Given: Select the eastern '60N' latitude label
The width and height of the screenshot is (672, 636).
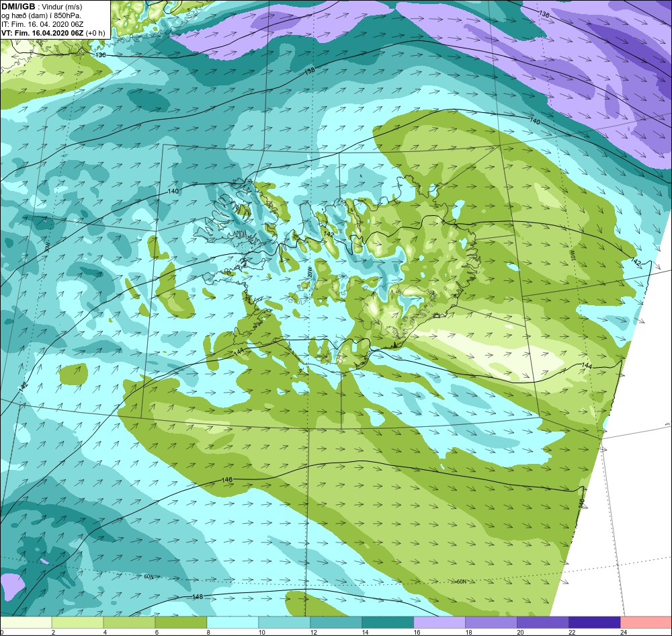Looking at the screenshot, I should tap(461, 582).
